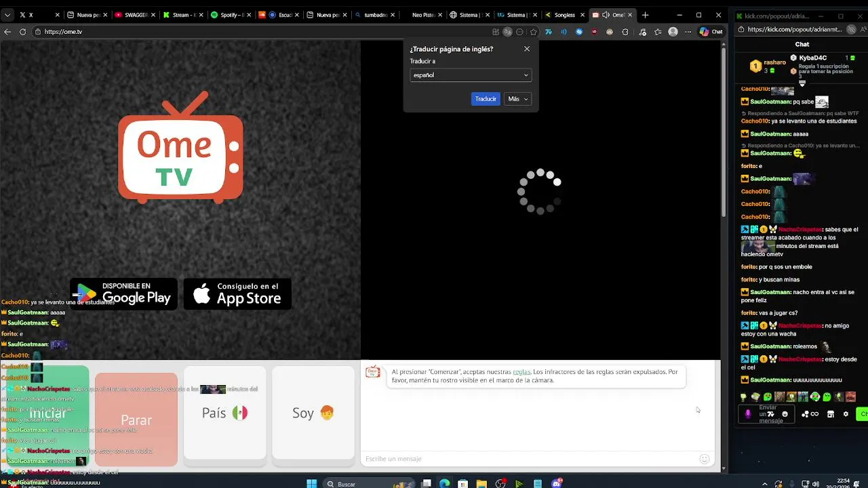Open a new browser tab with the plus button
This screenshot has width=868, height=488.
[645, 15]
